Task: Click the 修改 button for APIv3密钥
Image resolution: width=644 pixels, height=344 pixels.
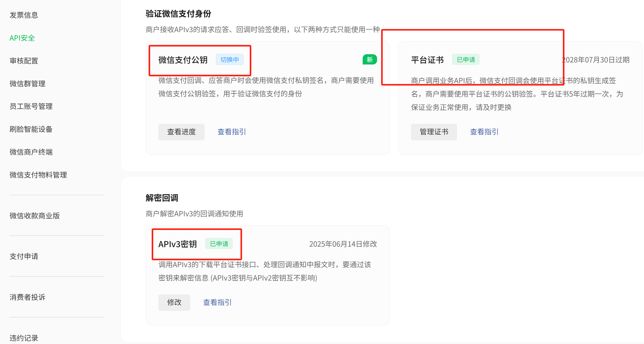Action: tap(174, 302)
